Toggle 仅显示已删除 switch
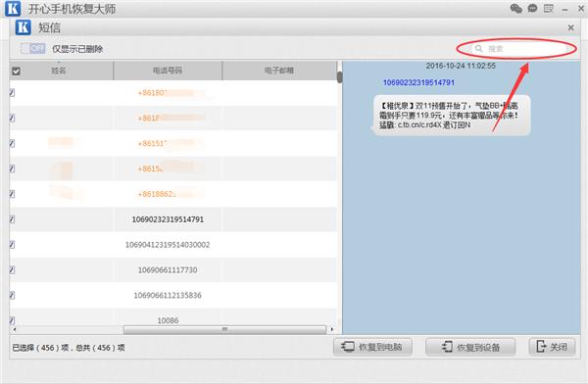This screenshot has width=588, height=384. coord(33,48)
